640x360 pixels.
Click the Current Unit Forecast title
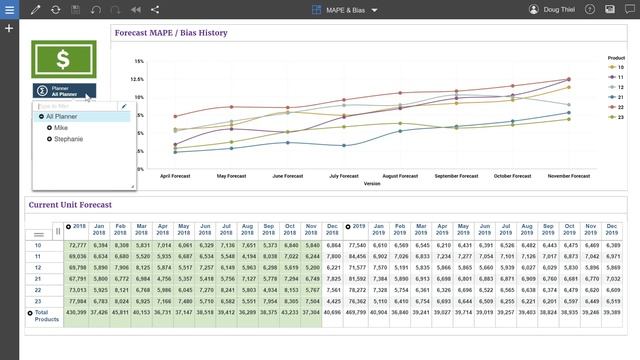(x=70, y=205)
